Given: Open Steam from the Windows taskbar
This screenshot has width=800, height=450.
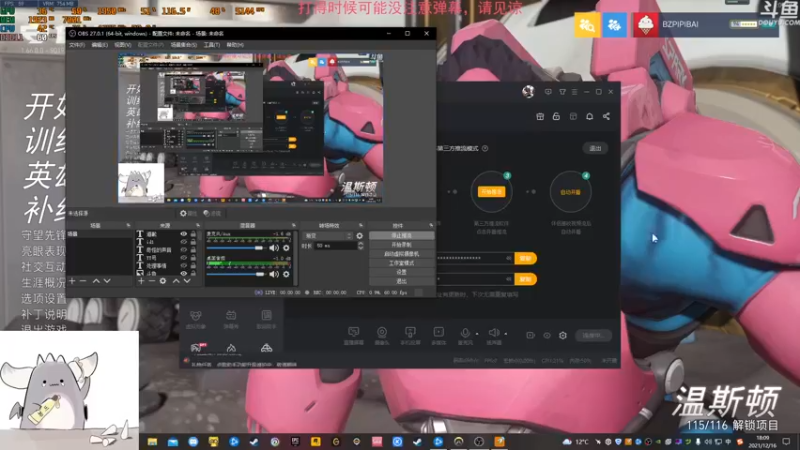Looking at the screenshot, I should point(254,442).
